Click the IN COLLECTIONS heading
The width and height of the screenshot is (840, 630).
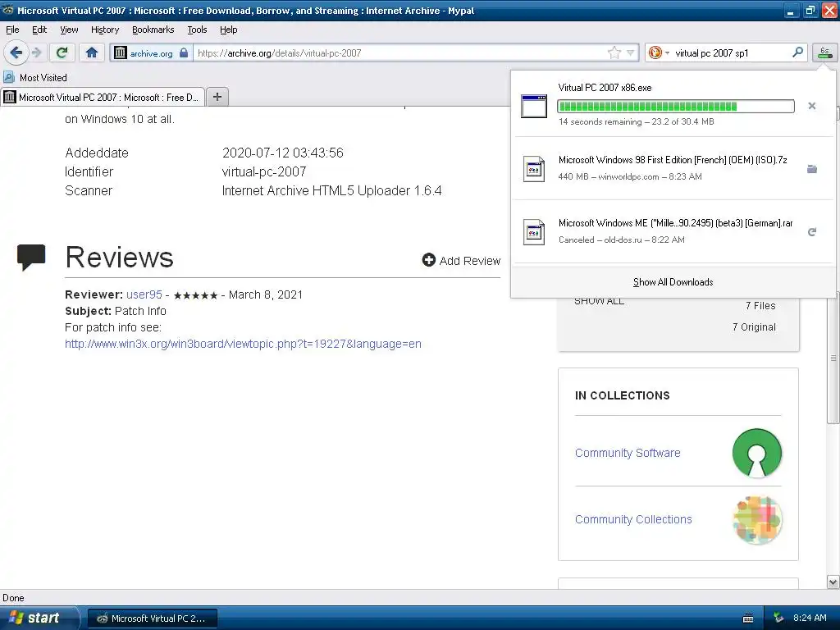click(623, 395)
